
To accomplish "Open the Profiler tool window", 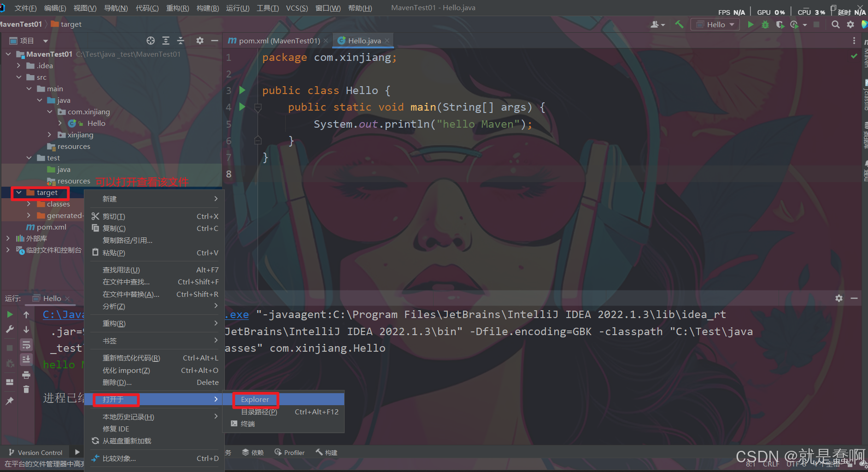I will pos(289,453).
